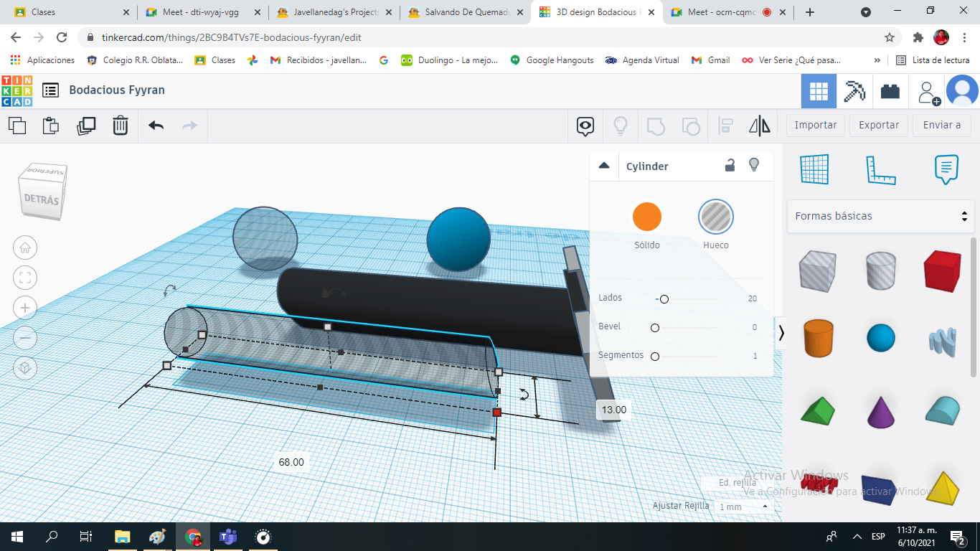Fit all shapes in view

coord(25,278)
